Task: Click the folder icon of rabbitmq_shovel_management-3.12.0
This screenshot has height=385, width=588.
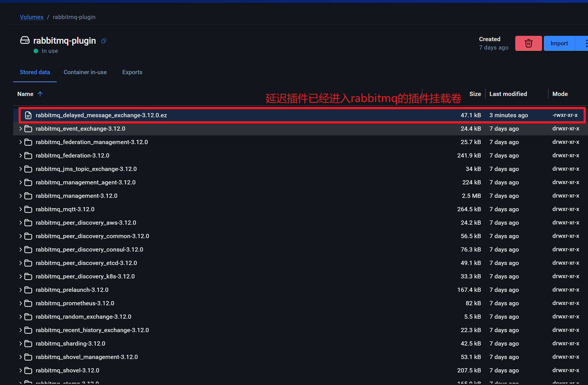Action: [28, 357]
